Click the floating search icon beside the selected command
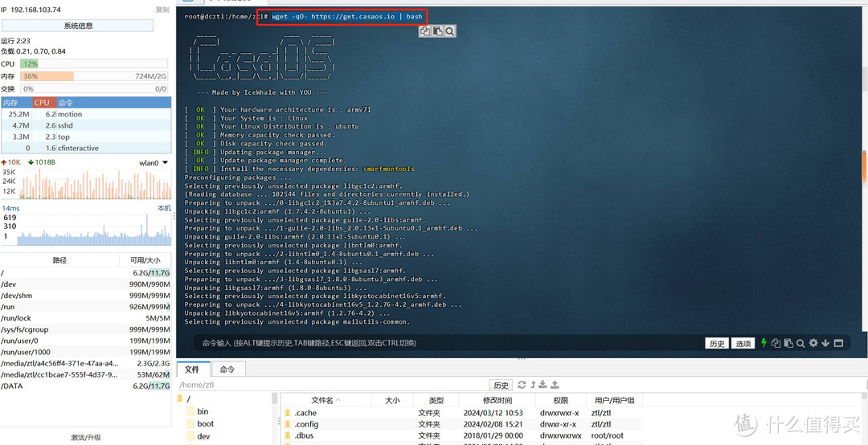Image resolution: width=868 pixels, height=445 pixels. (449, 31)
